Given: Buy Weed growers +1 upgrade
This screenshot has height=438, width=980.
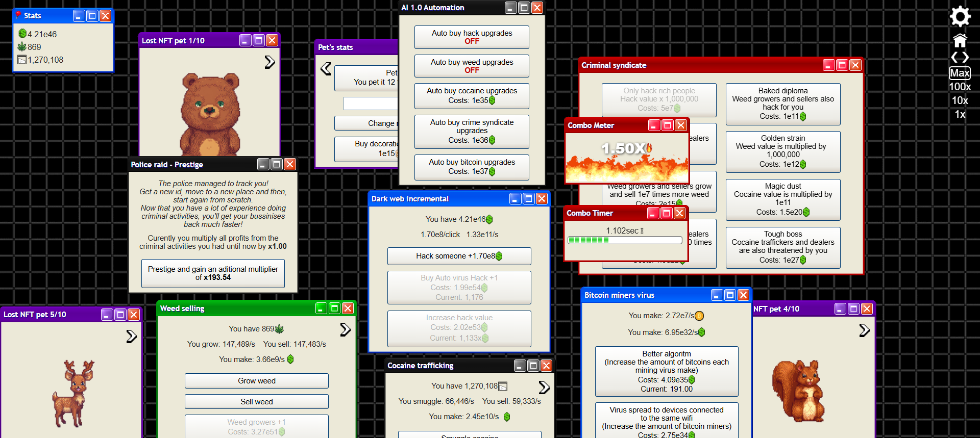Looking at the screenshot, I should click(256, 427).
